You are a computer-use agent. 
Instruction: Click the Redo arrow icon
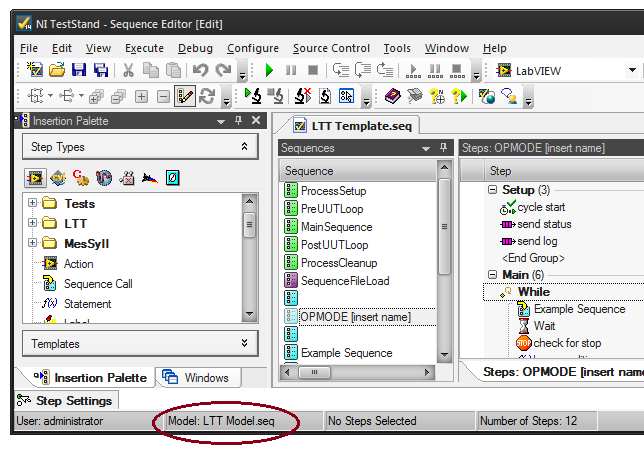point(223,70)
